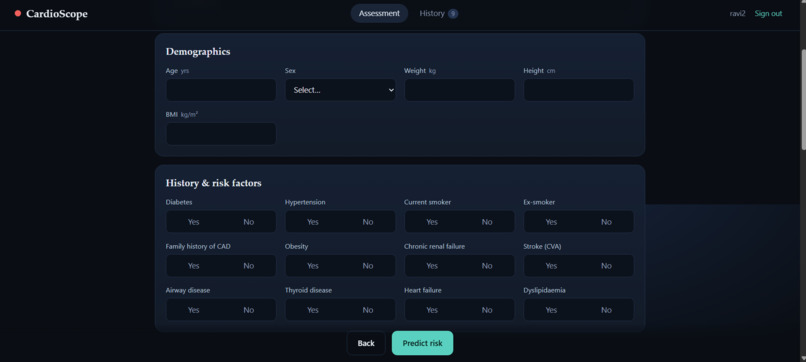The image size is (806, 362).
Task: Click the Sign out link
Action: [768, 13]
